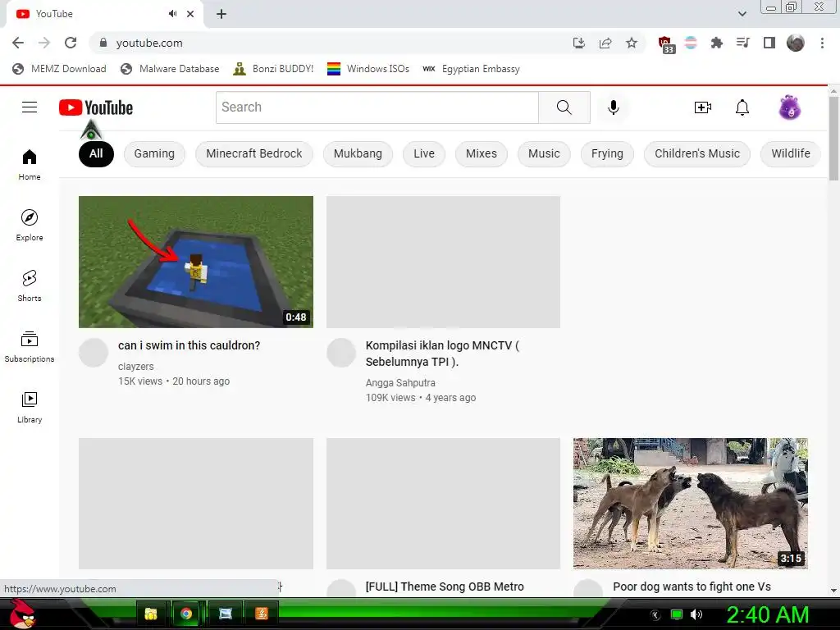Open Subscriptions in the sidebar
The height and width of the screenshot is (630, 840).
[x=30, y=347]
